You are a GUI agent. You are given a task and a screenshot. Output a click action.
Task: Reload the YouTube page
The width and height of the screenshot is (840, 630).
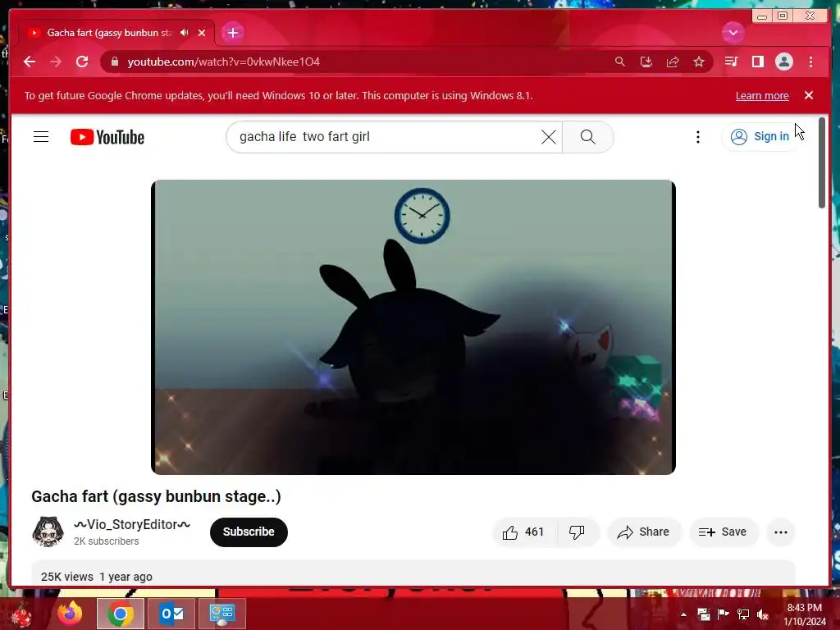pos(82,62)
